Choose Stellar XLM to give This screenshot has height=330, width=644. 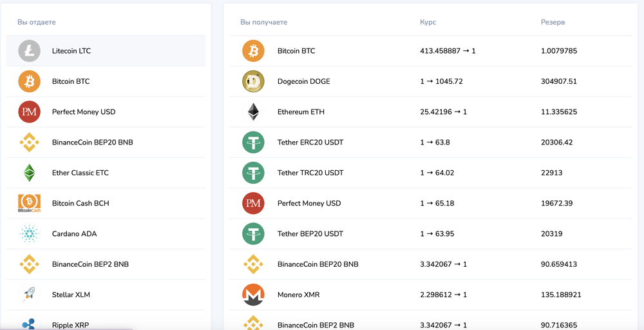[106, 295]
